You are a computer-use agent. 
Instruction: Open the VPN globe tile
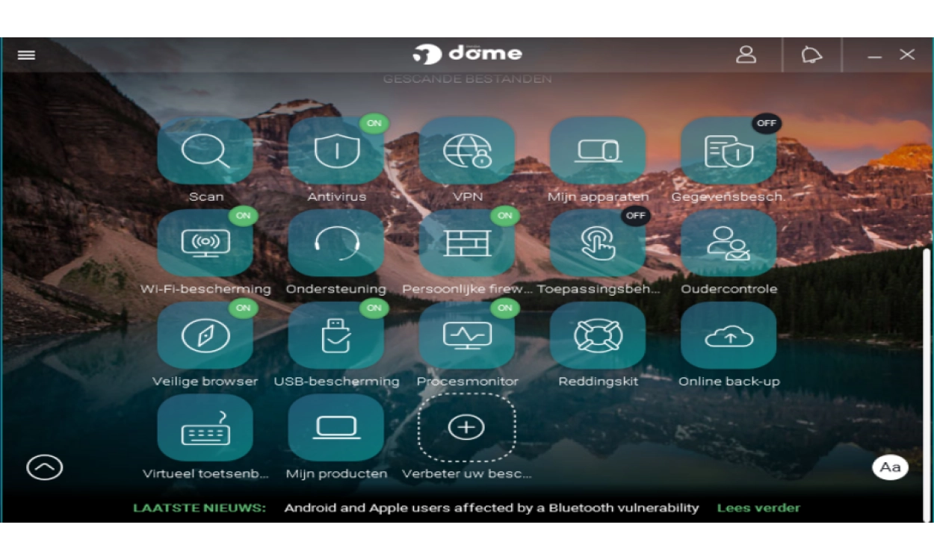[x=467, y=151]
